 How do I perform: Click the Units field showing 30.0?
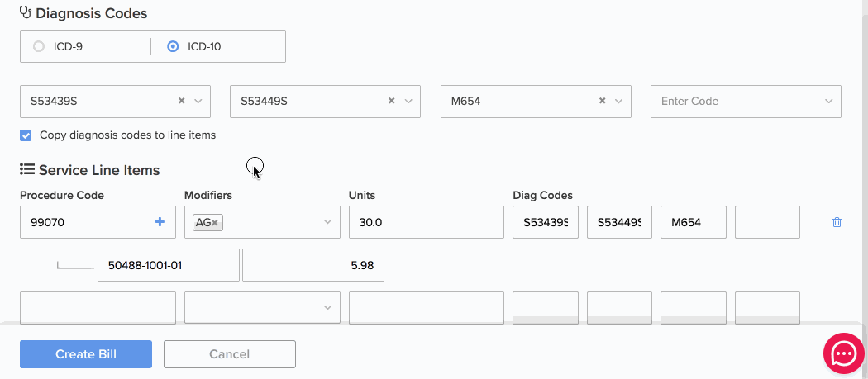coord(427,222)
